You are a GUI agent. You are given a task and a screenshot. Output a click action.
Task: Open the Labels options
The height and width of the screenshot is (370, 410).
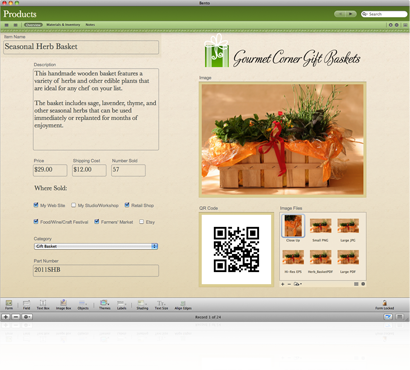point(122,304)
